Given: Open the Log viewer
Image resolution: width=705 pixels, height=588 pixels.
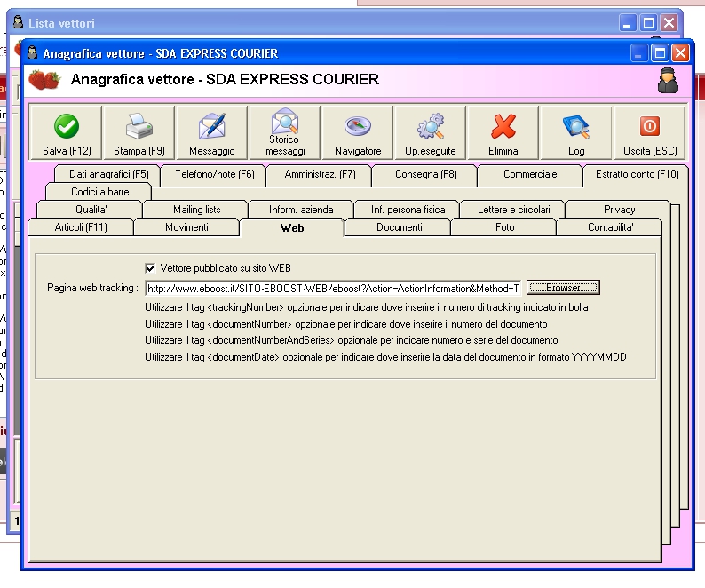Looking at the screenshot, I should 576,132.
